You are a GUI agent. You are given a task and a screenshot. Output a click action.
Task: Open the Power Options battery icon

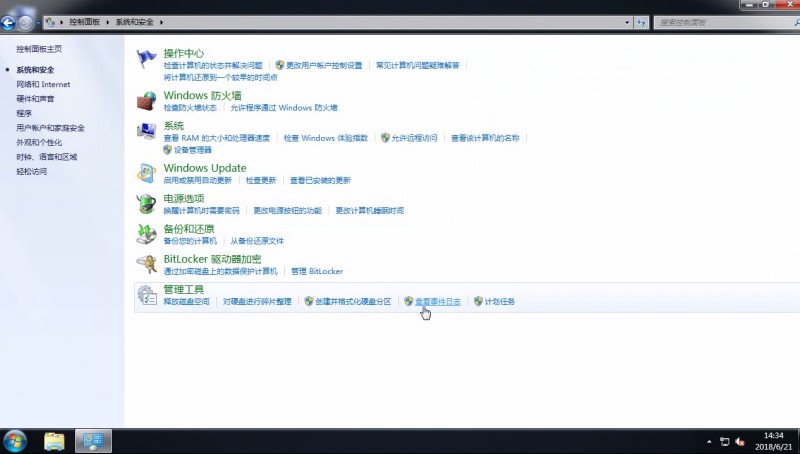[x=146, y=204]
